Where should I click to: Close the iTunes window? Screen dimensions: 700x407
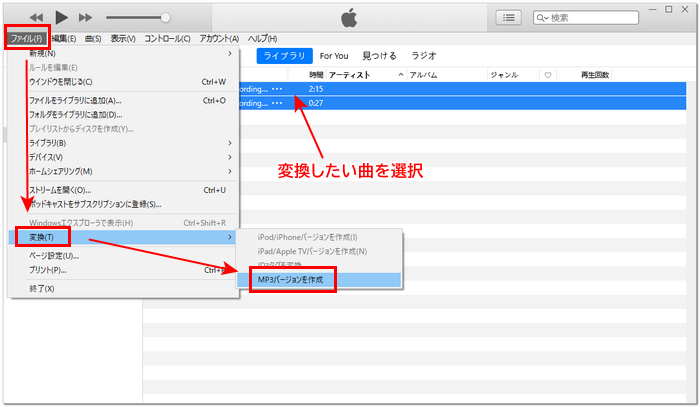click(x=685, y=9)
